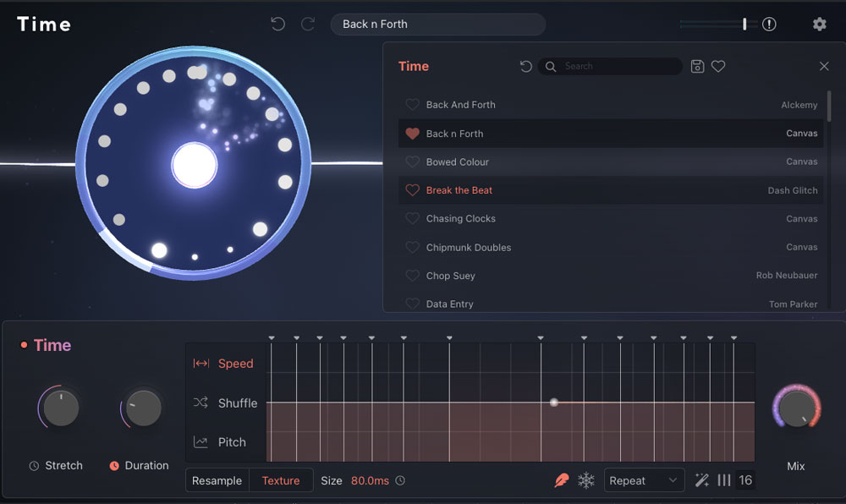Toggle Duration tempo sync clock icon

(114, 466)
